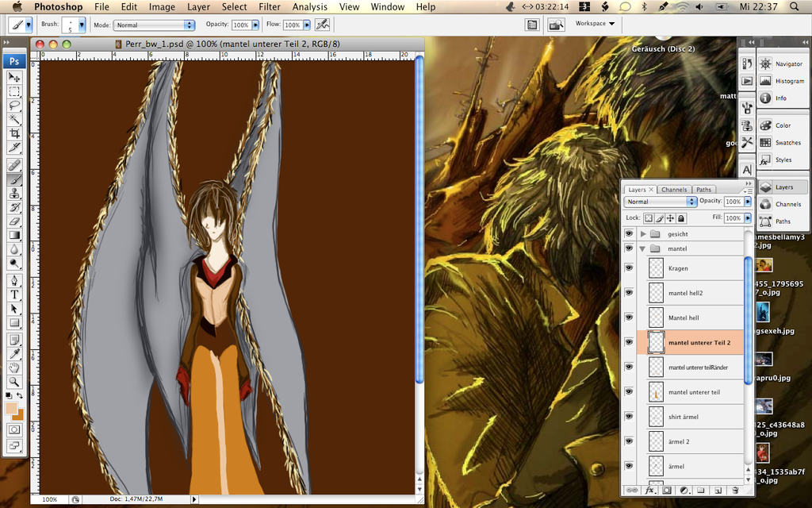Toggle visibility of gesicht group
The height and width of the screenshot is (508, 812).
click(629, 234)
